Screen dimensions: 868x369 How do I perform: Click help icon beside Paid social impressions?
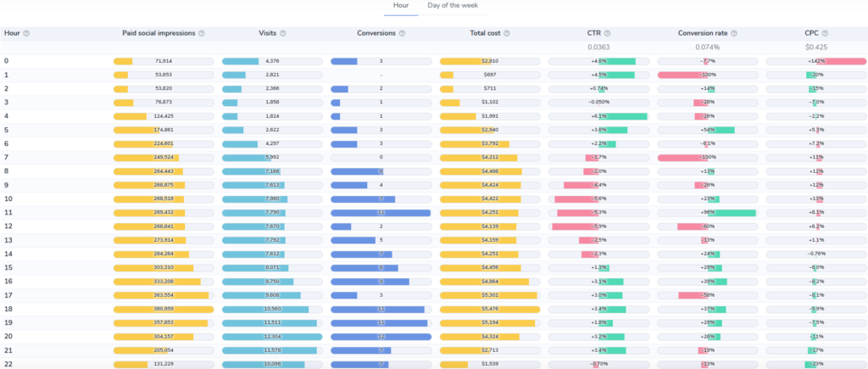coord(201,34)
